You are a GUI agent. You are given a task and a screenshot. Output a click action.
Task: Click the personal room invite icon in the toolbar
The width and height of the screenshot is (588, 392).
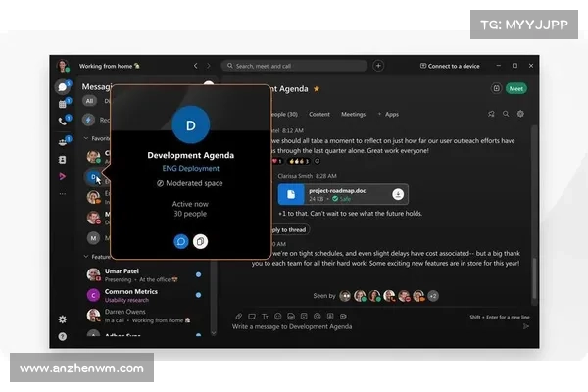pos(330,317)
